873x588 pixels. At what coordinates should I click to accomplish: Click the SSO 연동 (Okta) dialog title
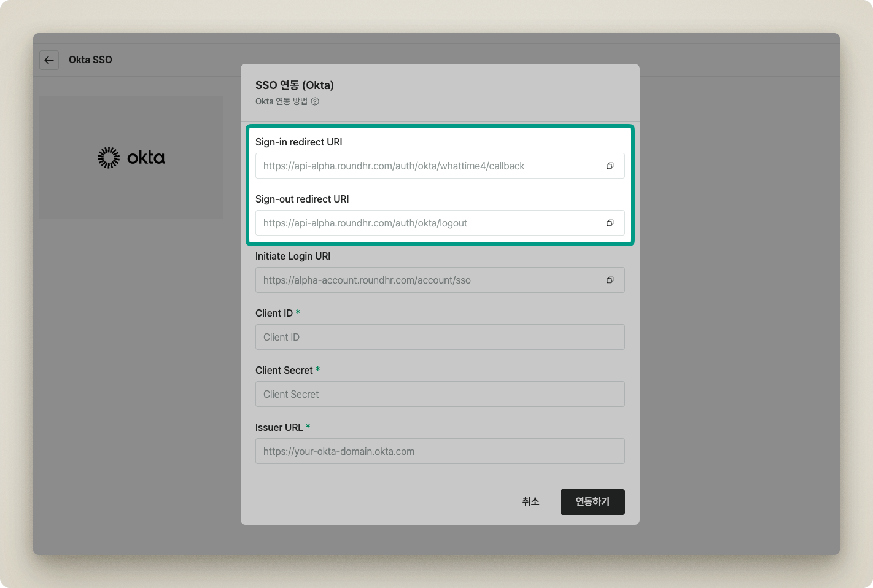point(294,85)
